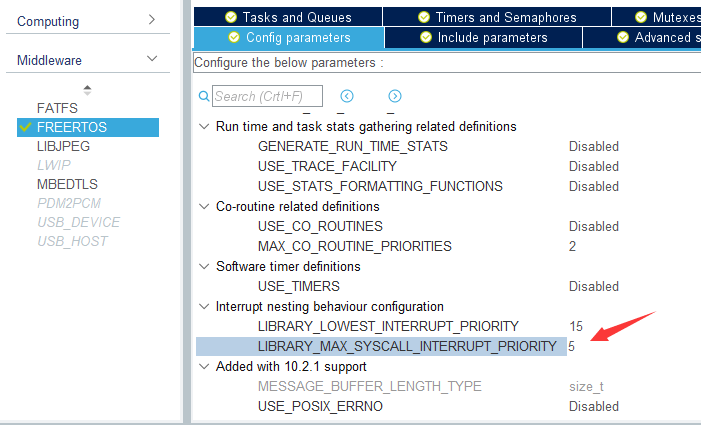Open the Tasks and Queues tab
The image size is (701, 425).
[x=288, y=17]
